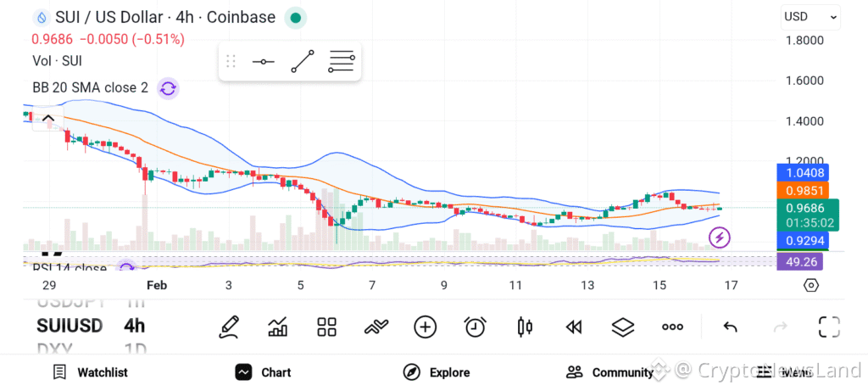The height and width of the screenshot is (391, 868).
Task: Select the pencil drawing tool
Action: point(228,327)
